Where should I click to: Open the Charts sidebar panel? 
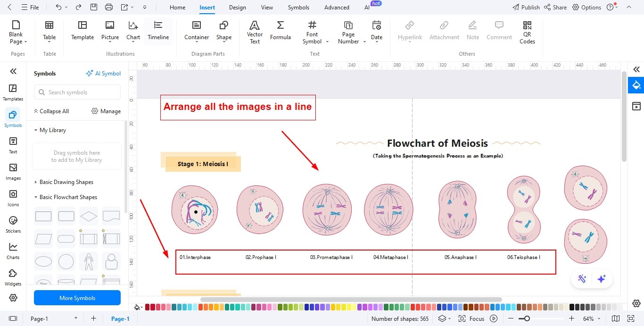point(13,251)
